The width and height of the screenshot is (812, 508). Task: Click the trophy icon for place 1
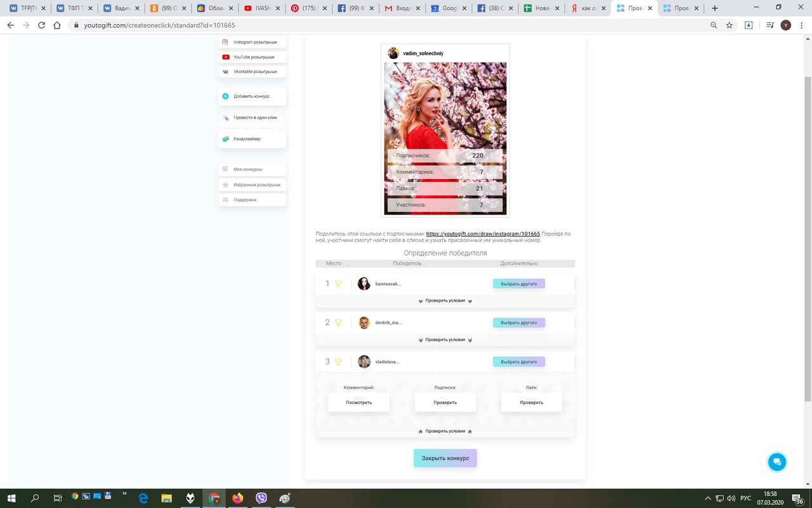[338, 284]
